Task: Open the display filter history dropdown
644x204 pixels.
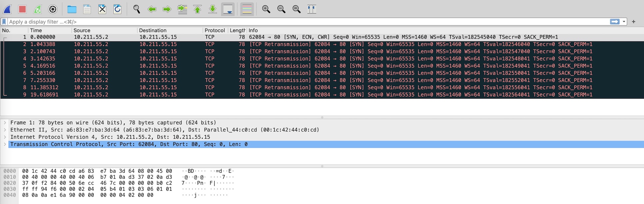Action: pyautogui.click(x=624, y=22)
